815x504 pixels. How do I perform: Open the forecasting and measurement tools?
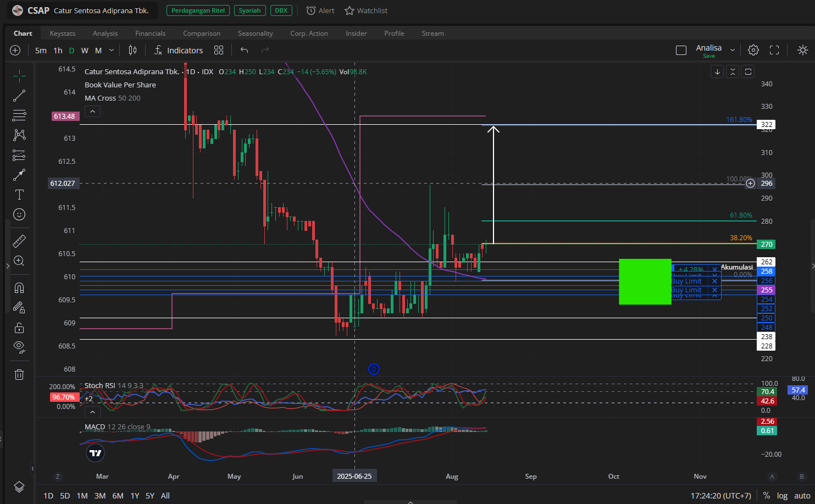pos(19,155)
